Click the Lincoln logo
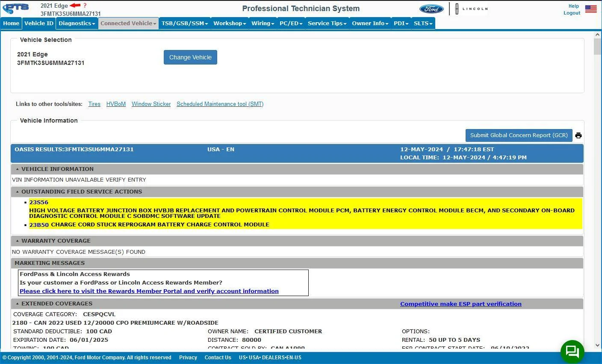Image resolution: width=602 pixels, height=364 pixels. coord(471,9)
